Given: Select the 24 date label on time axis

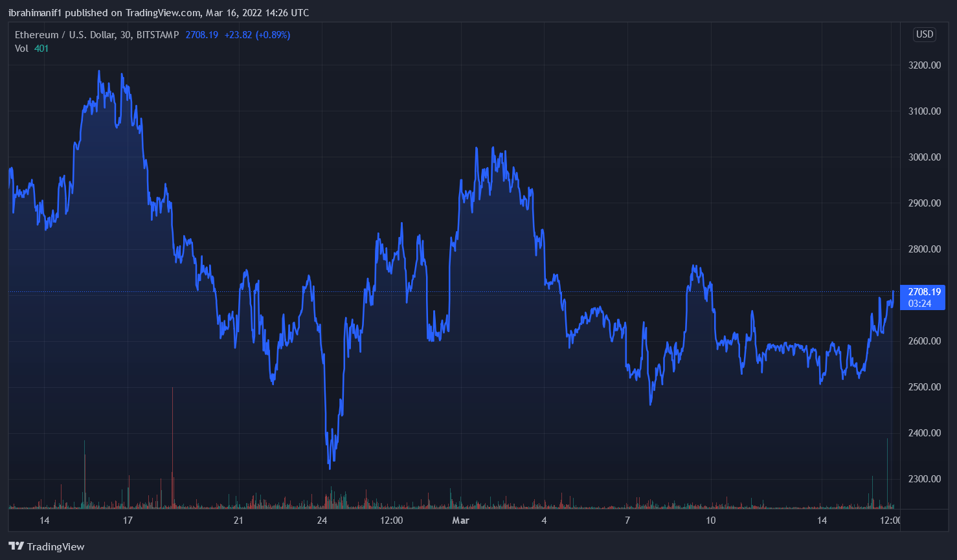Looking at the screenshot, I should click(x=322, y=521).
